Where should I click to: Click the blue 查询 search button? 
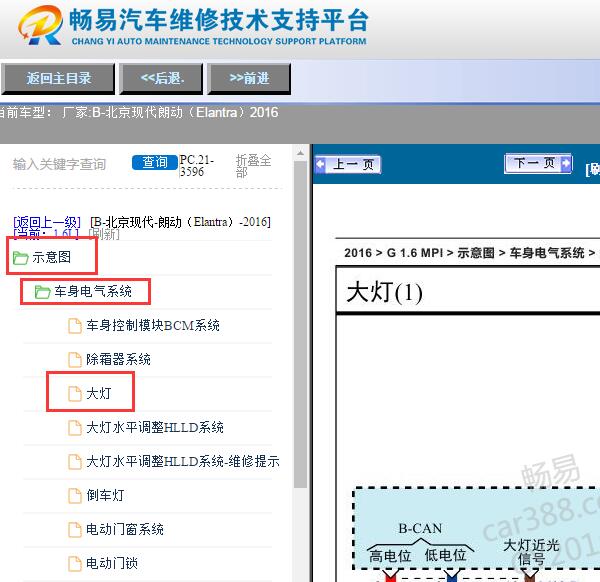pyautogui.click(x=155, y=162)
